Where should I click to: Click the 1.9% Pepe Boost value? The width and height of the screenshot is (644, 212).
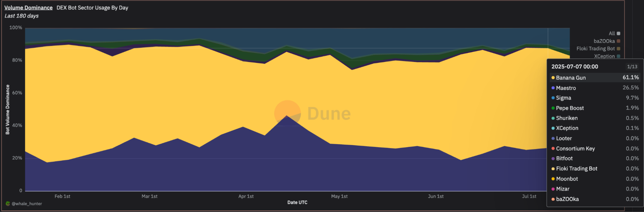coord(632,108)
